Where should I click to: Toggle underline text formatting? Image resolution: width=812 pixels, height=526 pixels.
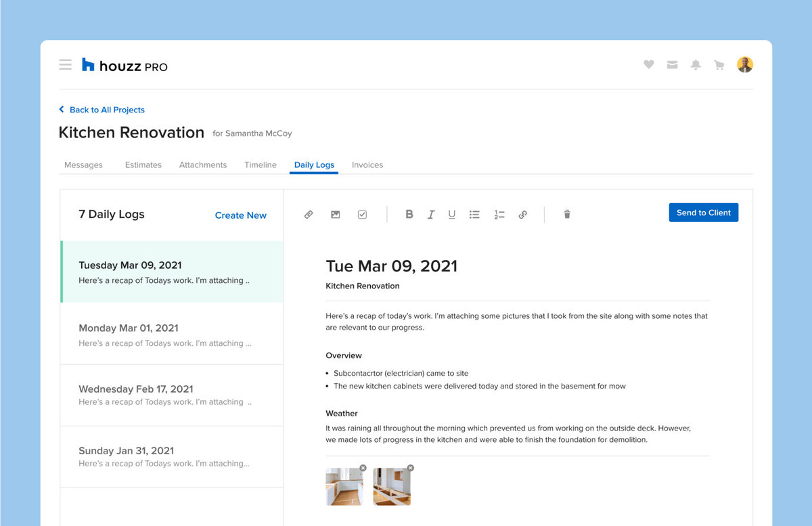452,214
